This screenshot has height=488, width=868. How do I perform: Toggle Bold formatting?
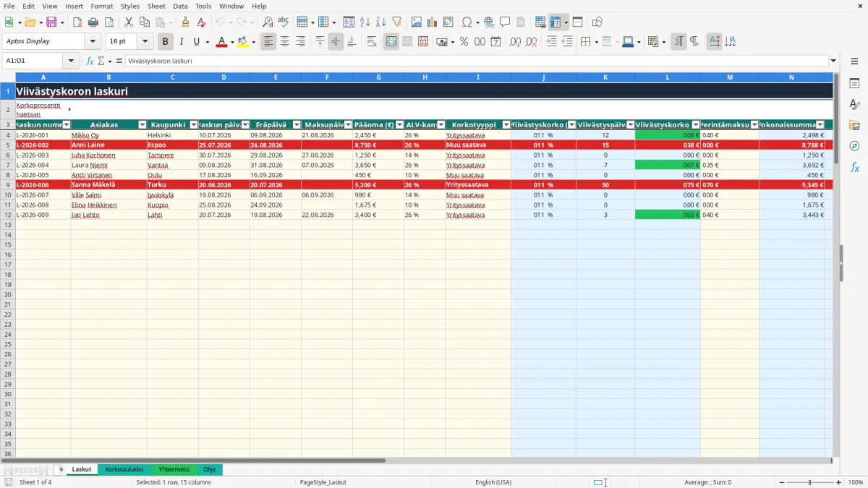(x=166, y=42)
